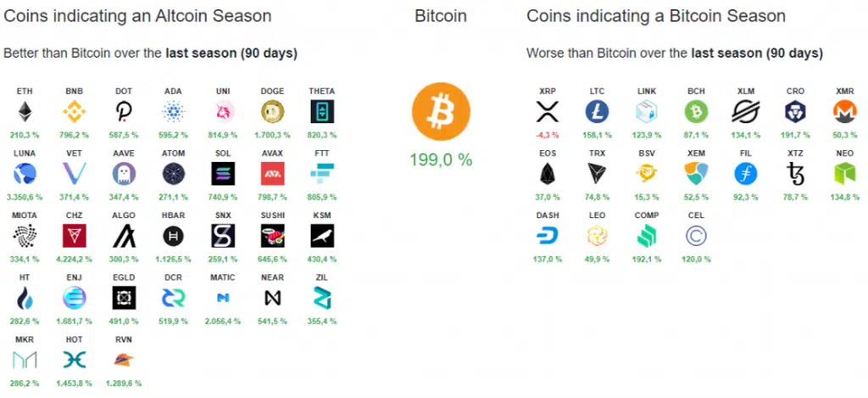
Task: Click the Dash coin icon
Action: point(548,237)
